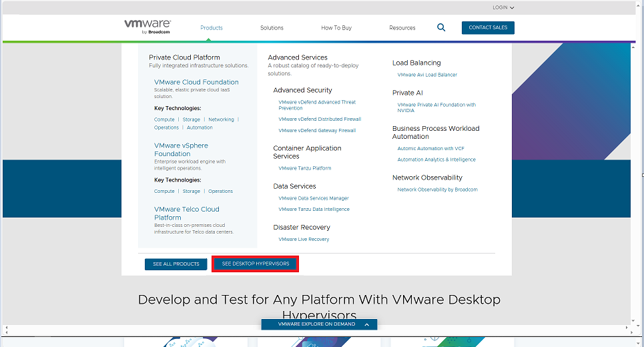The image size is (644, 347).
Task: Click the Advanced Services heading
Action: pyautogui.click(x=298, y=57)
